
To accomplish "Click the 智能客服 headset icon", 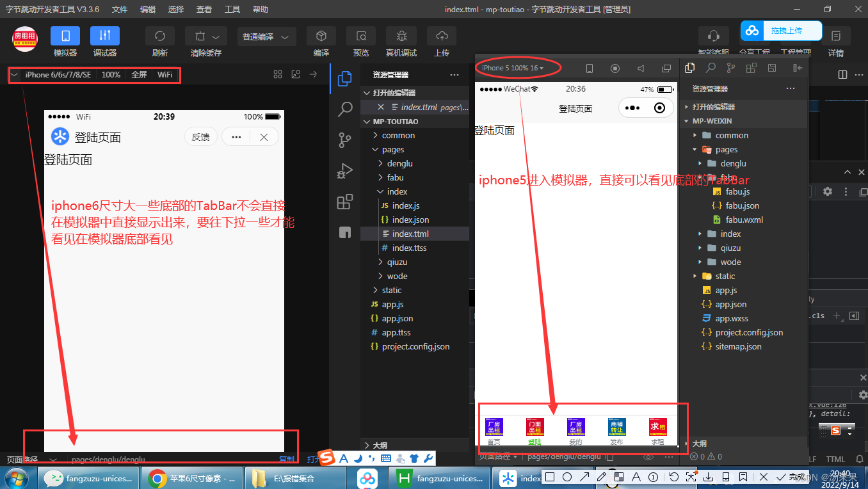I will click(x=714, y=36).
